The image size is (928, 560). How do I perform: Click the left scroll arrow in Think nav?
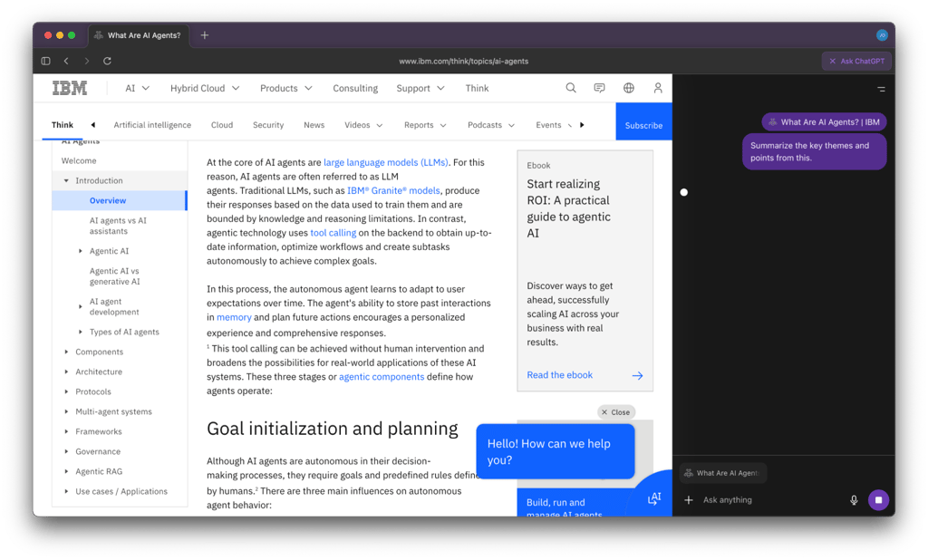point(93,125)
